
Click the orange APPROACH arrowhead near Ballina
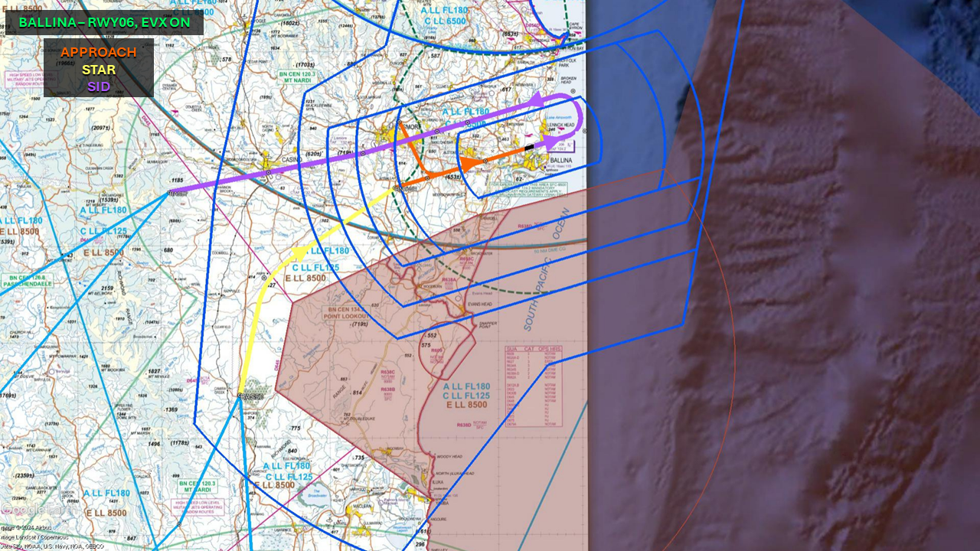pyautogui.click(x=465, y=163)
